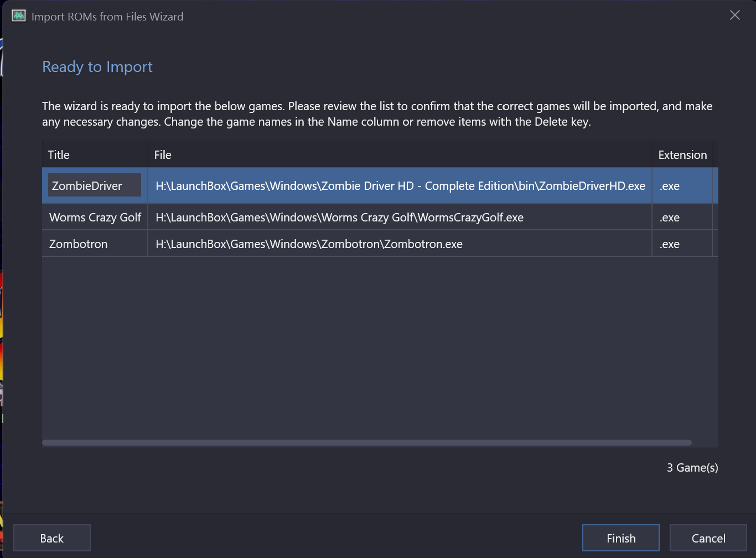Sort by the Extension column header
This screenshot has width=756, height=558.
pos(682,154)
